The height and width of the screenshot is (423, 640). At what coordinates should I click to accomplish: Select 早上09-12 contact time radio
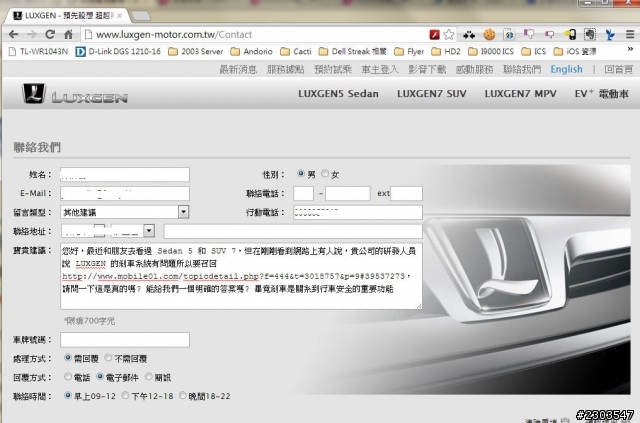pos(68,395)
